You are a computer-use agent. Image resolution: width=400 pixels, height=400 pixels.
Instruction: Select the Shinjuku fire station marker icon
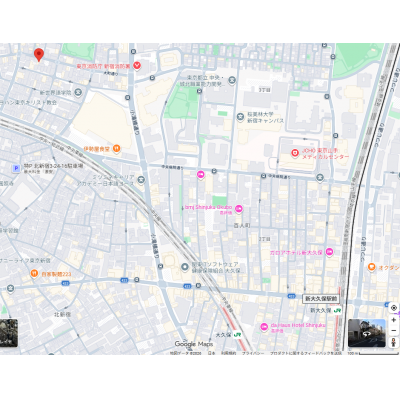pyautogui.click(x=137, y=66)
